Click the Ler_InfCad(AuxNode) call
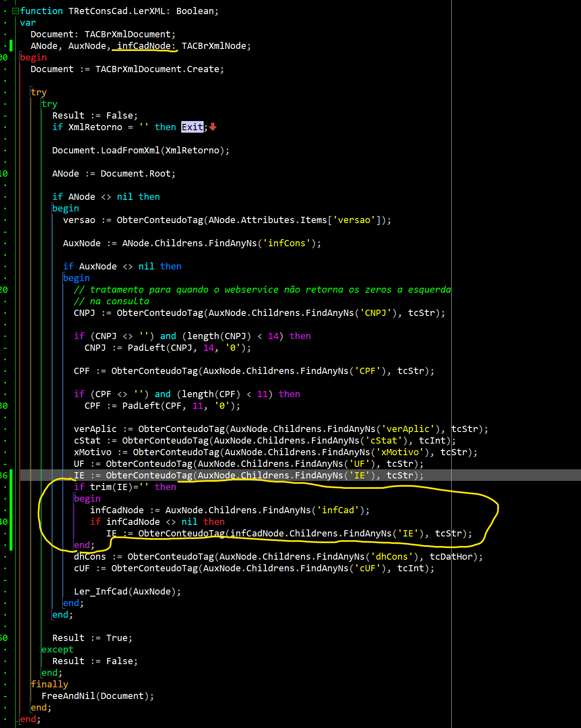Viewport: 581px width, 728px height. click(x=125, y=592)
